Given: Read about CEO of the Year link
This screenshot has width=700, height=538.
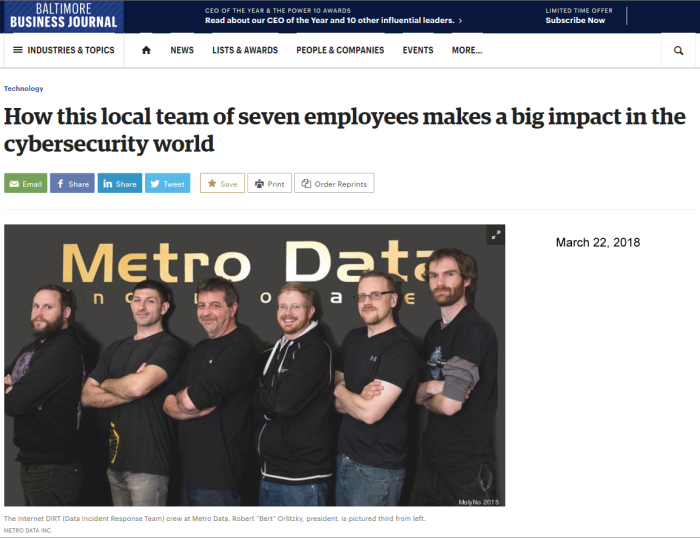Looking at the screenshot, I should point(333,20).
